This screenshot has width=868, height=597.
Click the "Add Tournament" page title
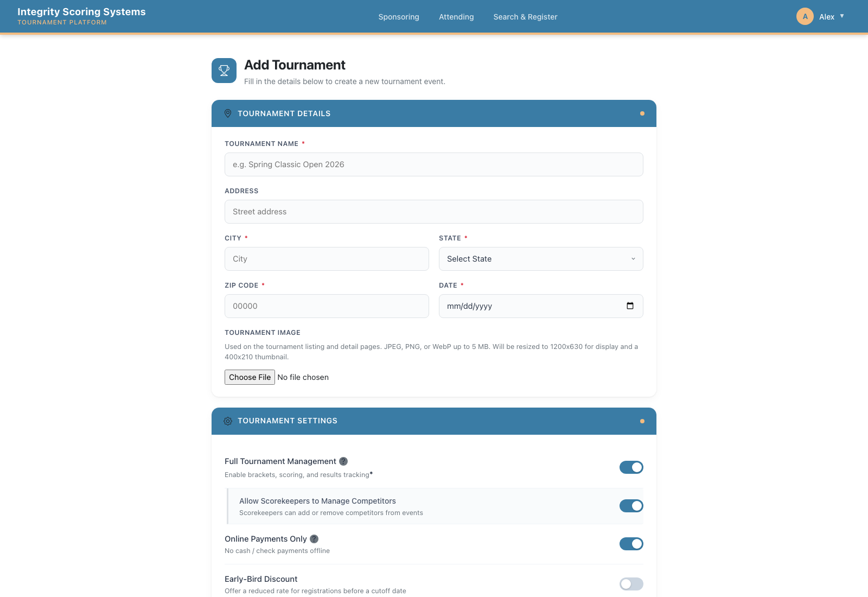pos(295,65)
